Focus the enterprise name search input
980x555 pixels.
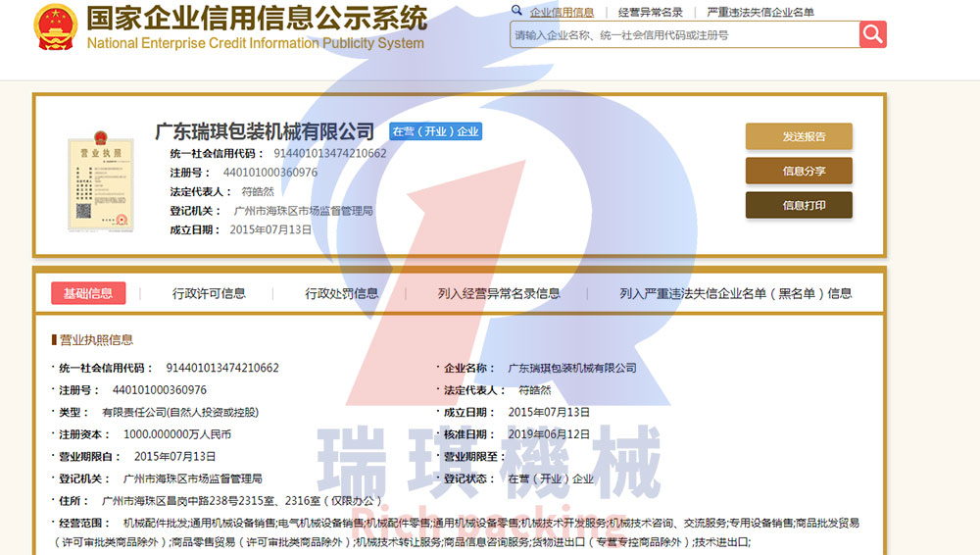[x=684, y=35]
